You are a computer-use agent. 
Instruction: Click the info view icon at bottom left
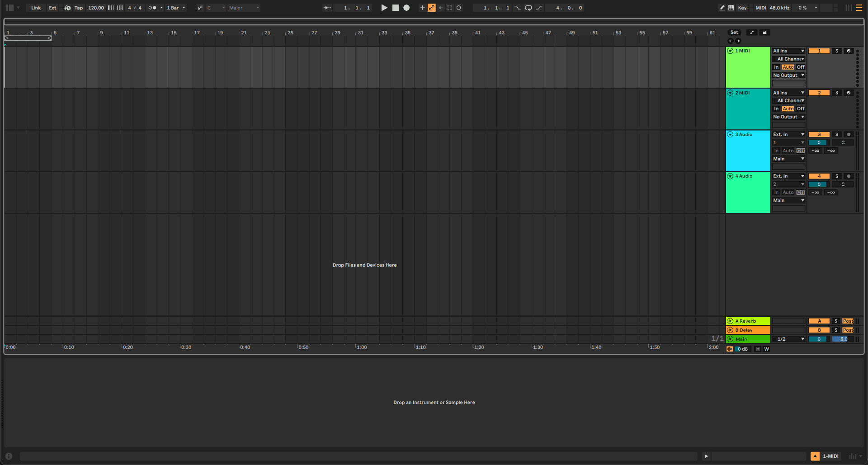[9, 456]
